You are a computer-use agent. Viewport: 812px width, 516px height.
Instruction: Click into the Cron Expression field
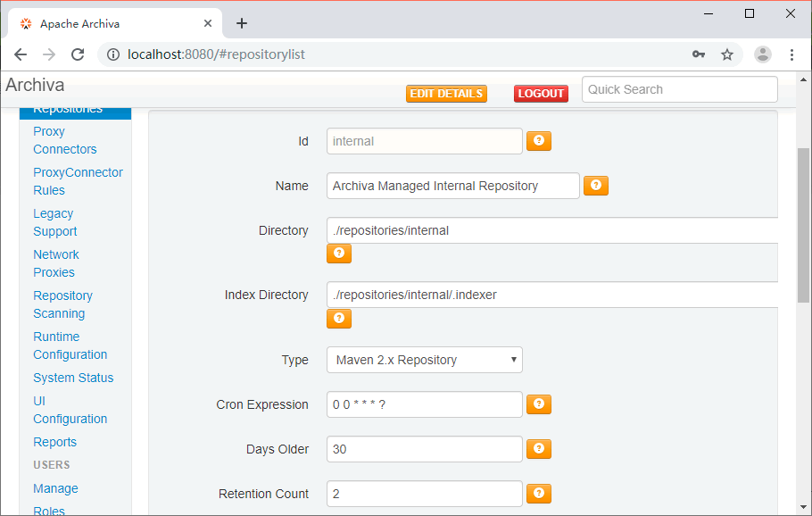pos(425,404)
